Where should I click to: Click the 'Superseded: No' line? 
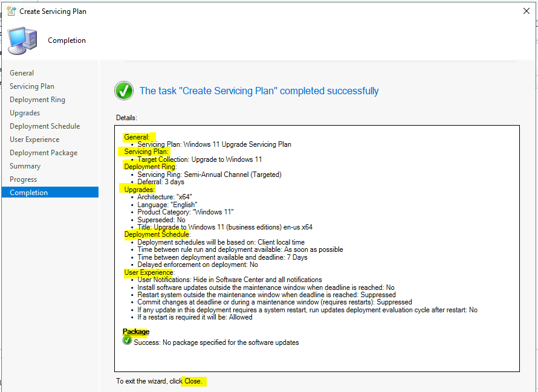[x=161, y=220]
